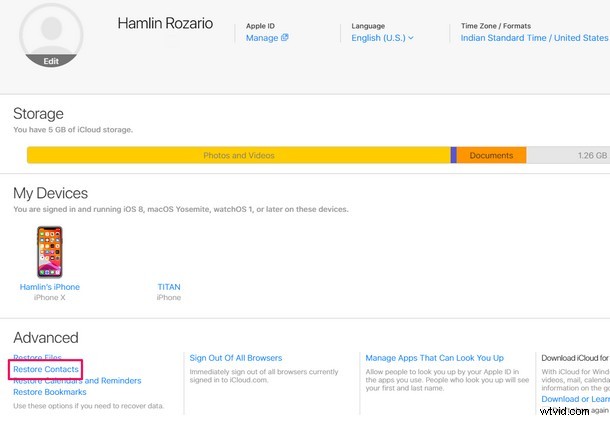The width and height of the screenshot is (610, 421).
Task: Click the Manage Apple ID link
Action: coord(262,38)
